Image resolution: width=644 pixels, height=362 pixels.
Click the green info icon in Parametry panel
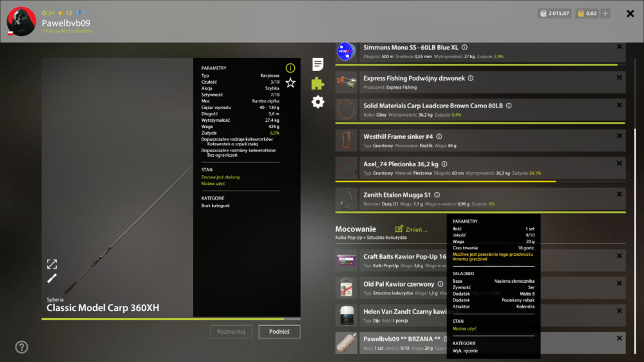click(290, 68)
